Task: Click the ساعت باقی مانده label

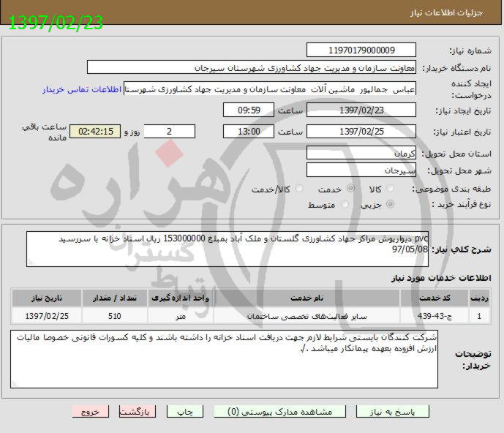Action: point(45,132)
